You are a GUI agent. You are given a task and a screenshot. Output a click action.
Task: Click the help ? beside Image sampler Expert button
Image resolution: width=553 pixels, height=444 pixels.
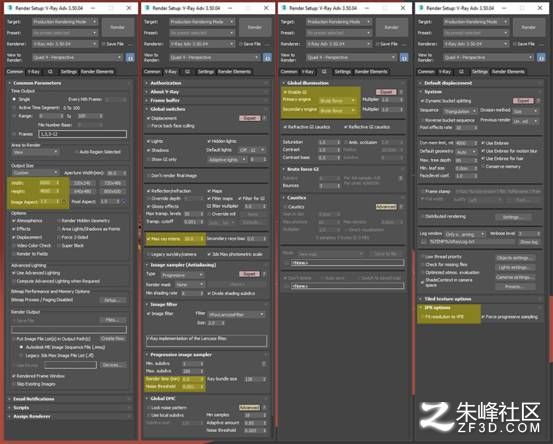tap(265, 274)
